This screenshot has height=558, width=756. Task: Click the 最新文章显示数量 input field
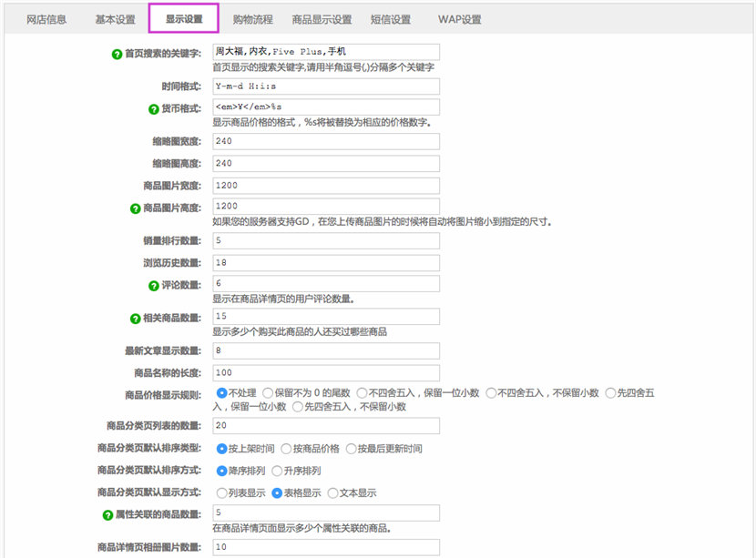[326, 350]
